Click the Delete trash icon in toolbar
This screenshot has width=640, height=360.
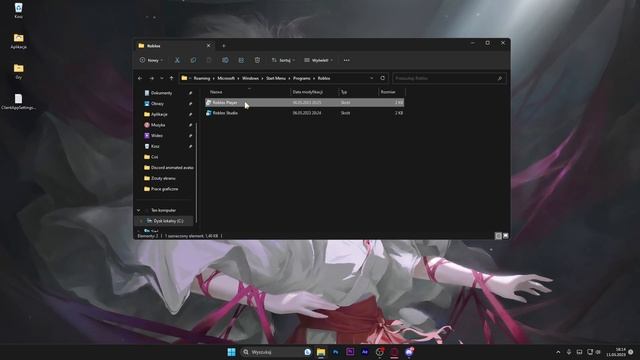coord(257,60)
